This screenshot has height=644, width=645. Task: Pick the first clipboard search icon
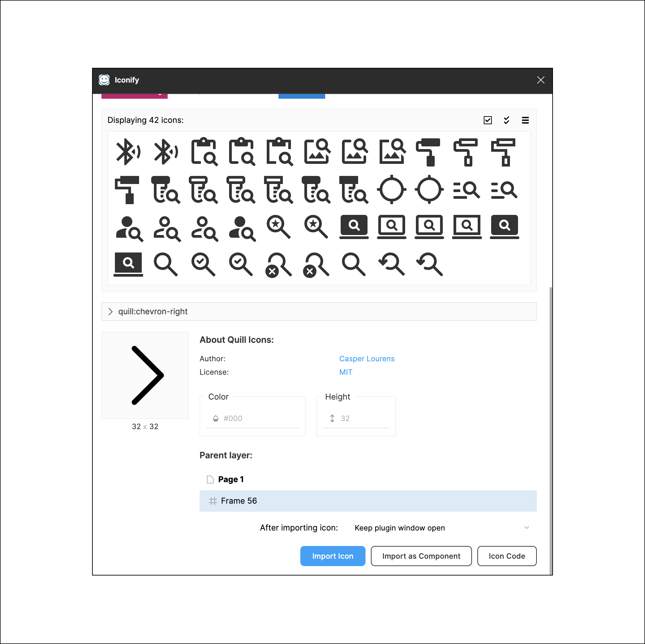point(204,152)
